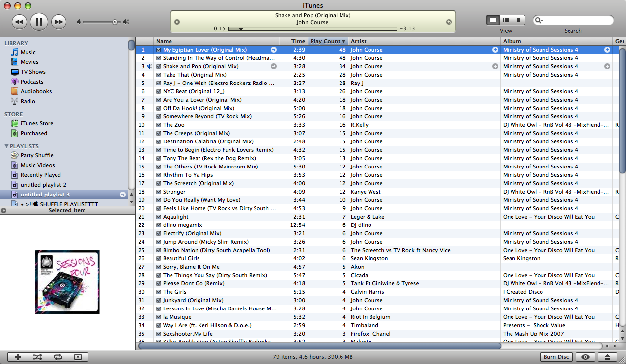
Task: Uncheck Beautiful Girls checkbox
Action: pos(159,258)
